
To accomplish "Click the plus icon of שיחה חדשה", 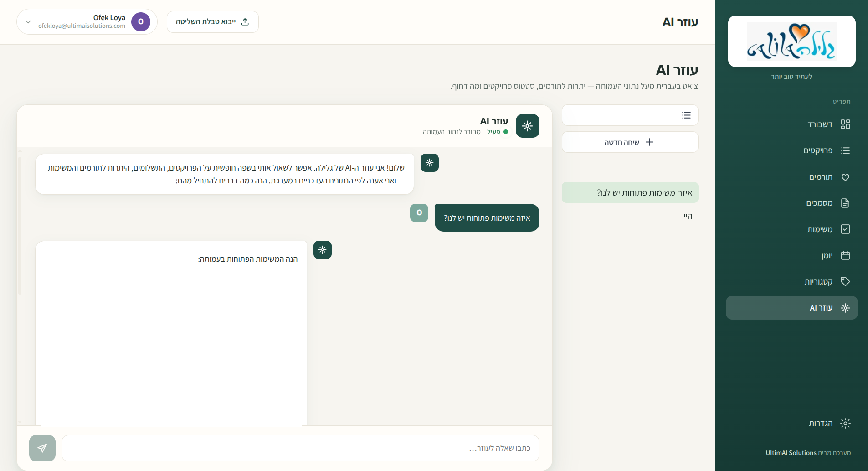I will pyautogui.click(x=650, y=142).
